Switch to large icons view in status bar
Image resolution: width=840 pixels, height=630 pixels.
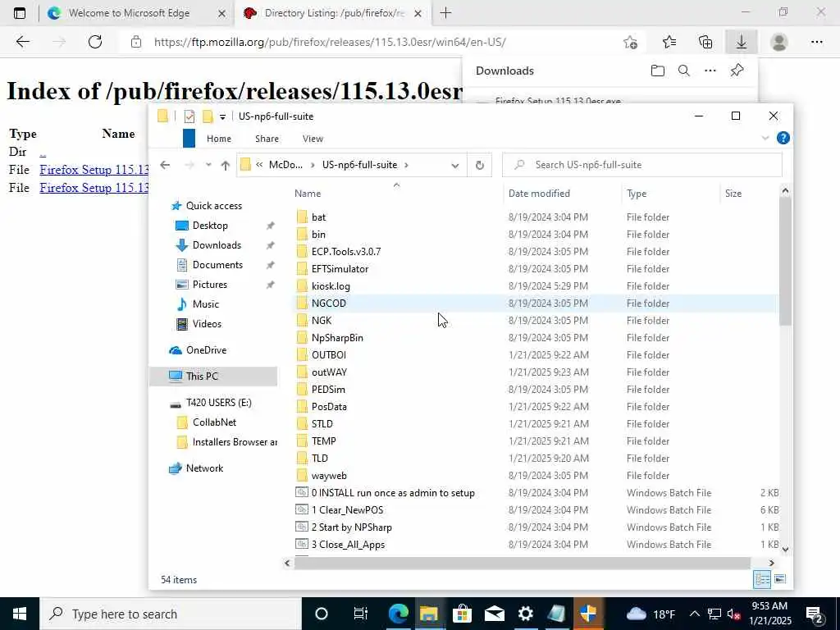tap(780, 579)
